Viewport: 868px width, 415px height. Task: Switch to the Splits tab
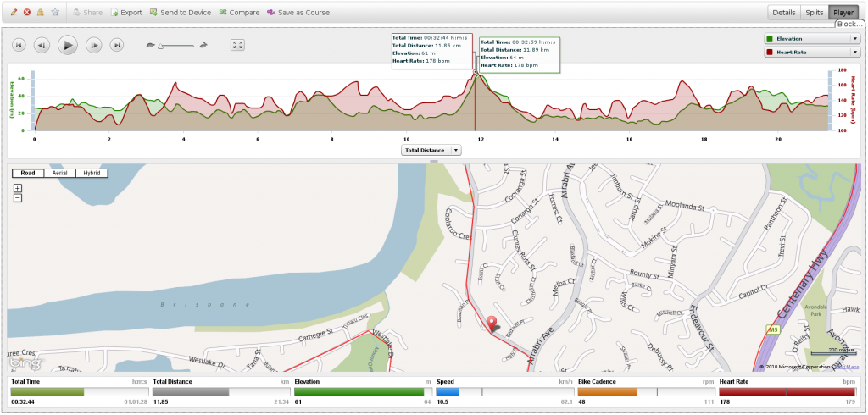[815, 13]
